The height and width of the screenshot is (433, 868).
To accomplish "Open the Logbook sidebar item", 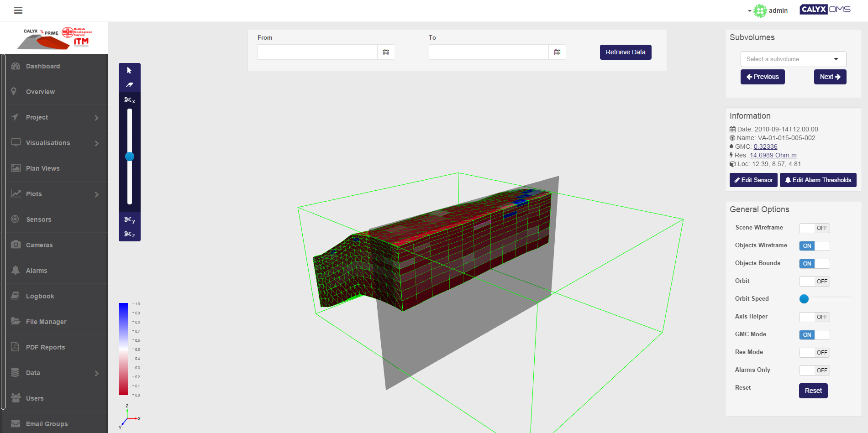I will (40, 296).
